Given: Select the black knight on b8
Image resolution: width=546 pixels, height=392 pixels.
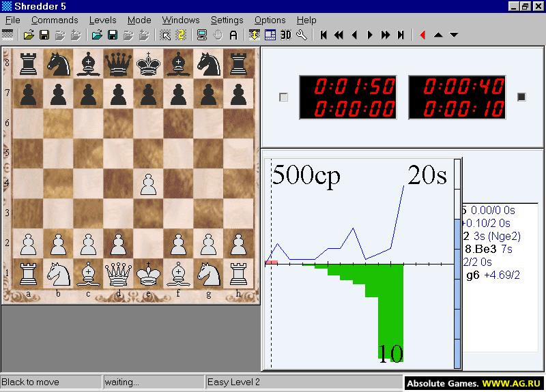Looking at the screenshot, I should click(x=58, y=63).
